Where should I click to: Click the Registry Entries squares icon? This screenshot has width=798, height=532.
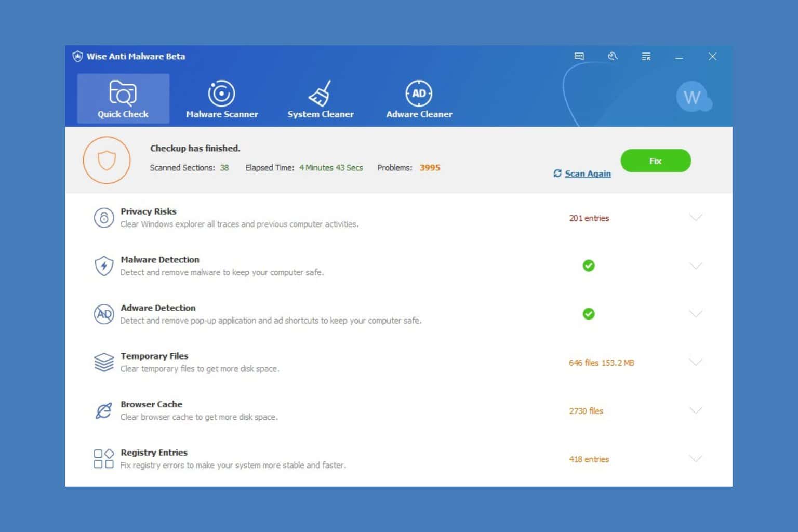(x=104, y=459)
